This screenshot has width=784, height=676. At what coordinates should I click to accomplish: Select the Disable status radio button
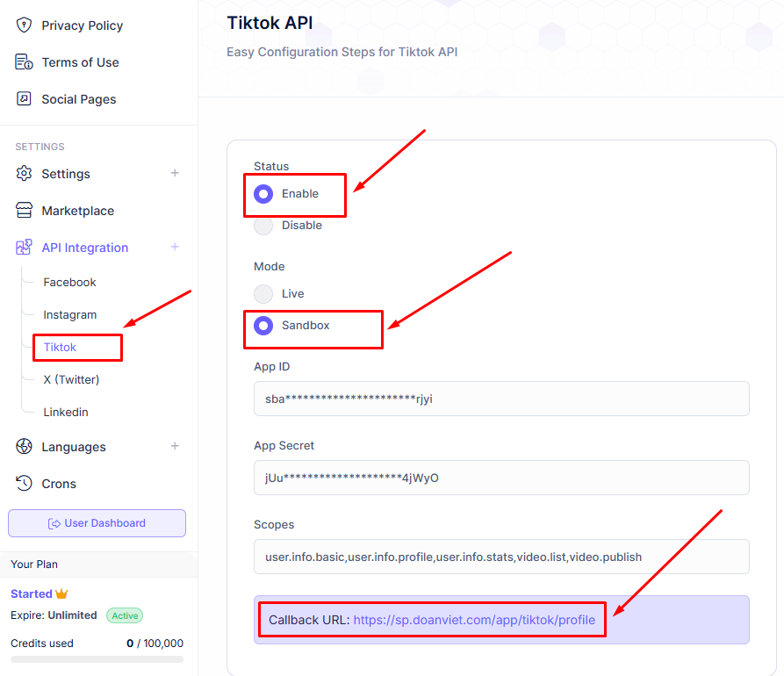tap(263, 226)
